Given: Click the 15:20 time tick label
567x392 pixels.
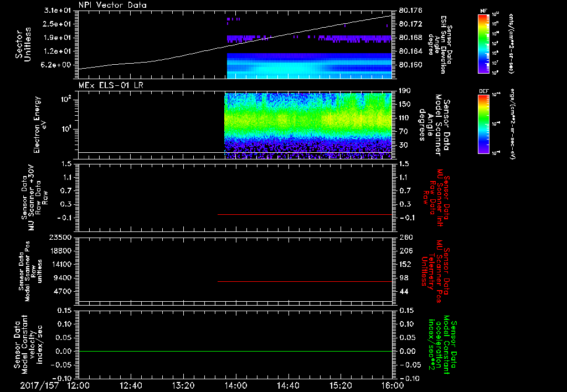Looking at the screenshot, I should click(x=341, y=385).
